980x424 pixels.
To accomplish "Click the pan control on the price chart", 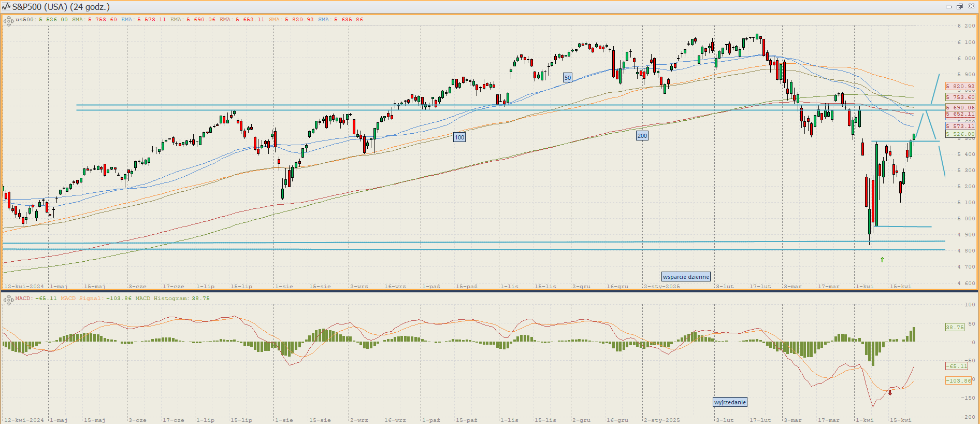I will (x=8, y=21).
